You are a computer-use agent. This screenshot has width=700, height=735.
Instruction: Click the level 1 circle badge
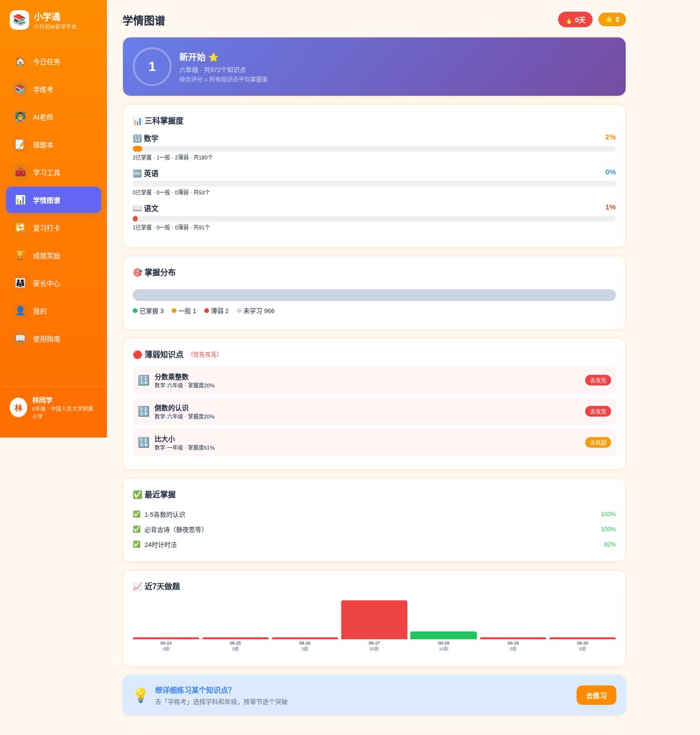[x=152, y=66]
